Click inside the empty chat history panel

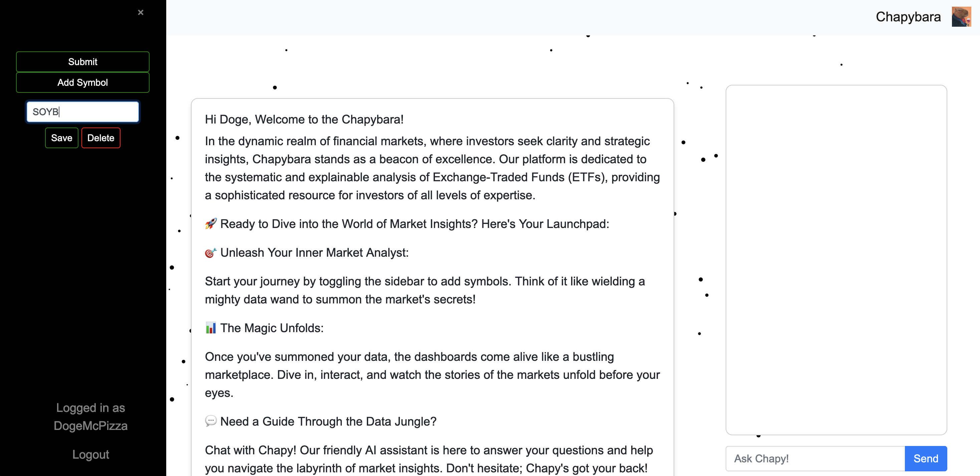(836, 259)
